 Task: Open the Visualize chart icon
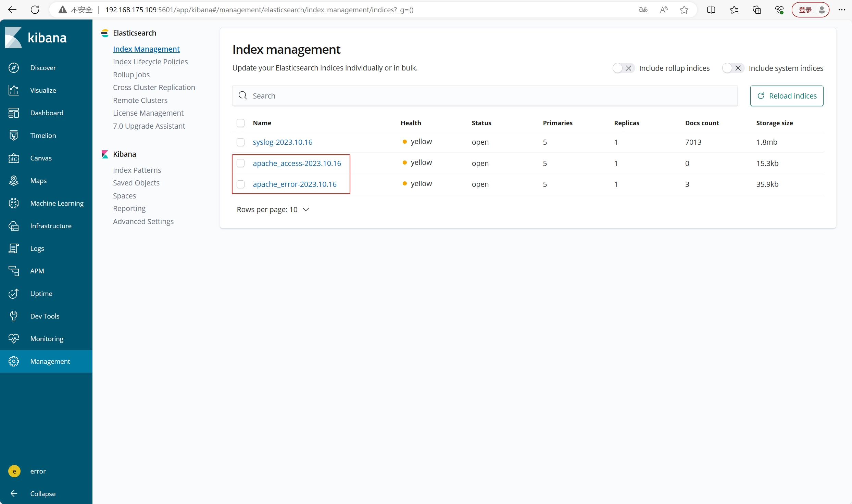(x=14, y=90)
